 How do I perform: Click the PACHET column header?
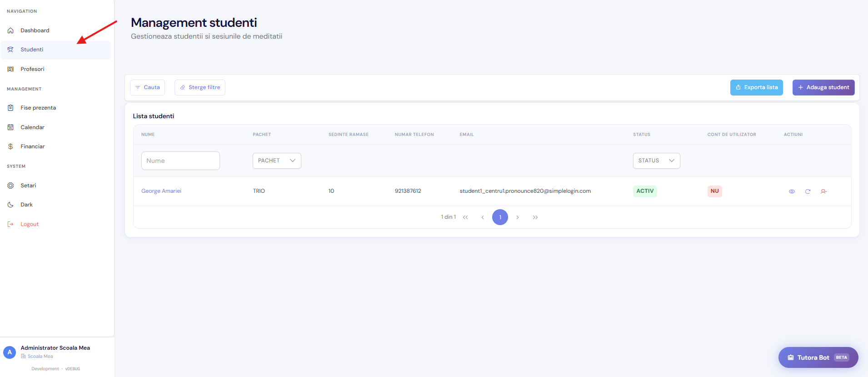pos(262,135)
